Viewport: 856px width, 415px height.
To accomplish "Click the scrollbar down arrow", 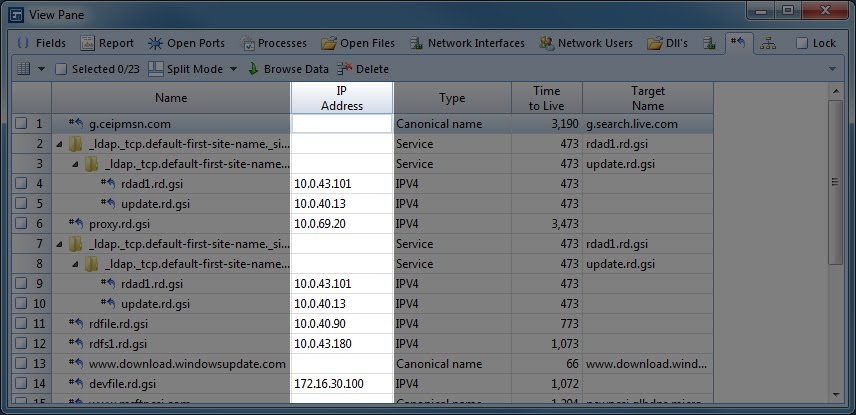I will [835, 395].
